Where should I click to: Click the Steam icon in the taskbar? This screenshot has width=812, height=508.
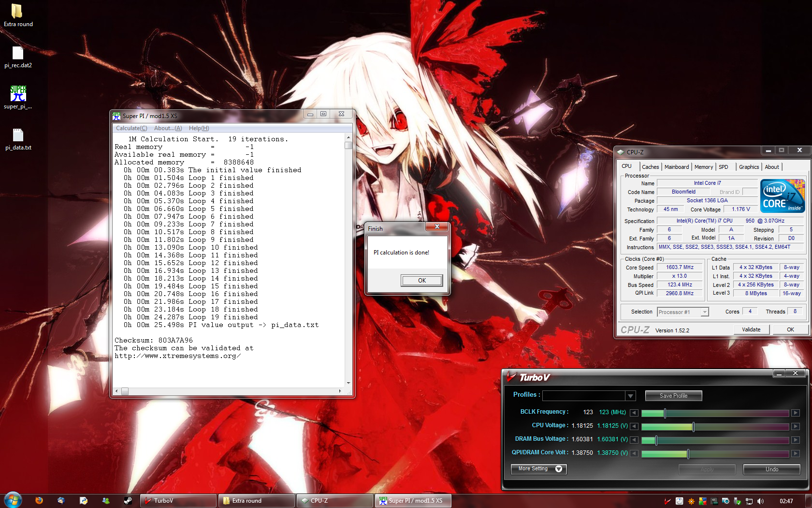[128, 501]
